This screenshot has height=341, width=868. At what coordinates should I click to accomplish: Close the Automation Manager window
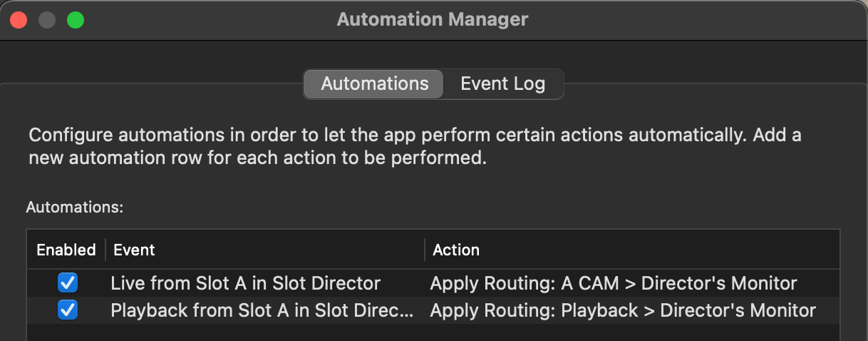19,20
